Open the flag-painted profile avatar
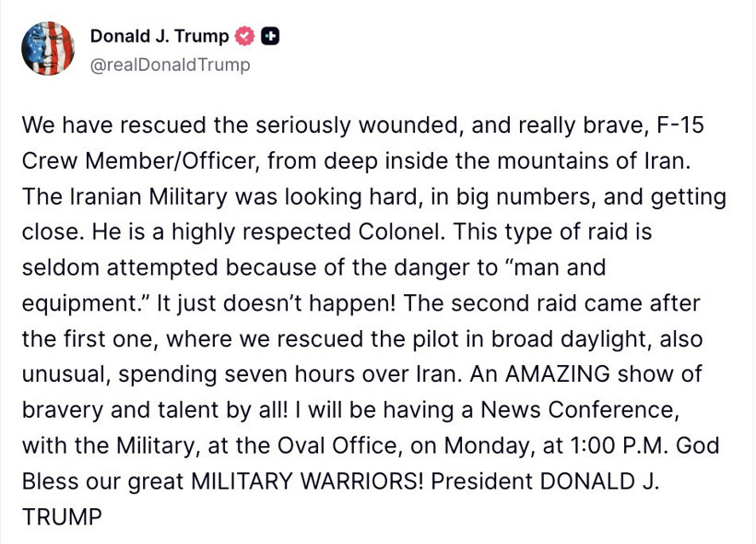Image resolution: width=756 pixels, height=544 pixels. tap(48, 49)
